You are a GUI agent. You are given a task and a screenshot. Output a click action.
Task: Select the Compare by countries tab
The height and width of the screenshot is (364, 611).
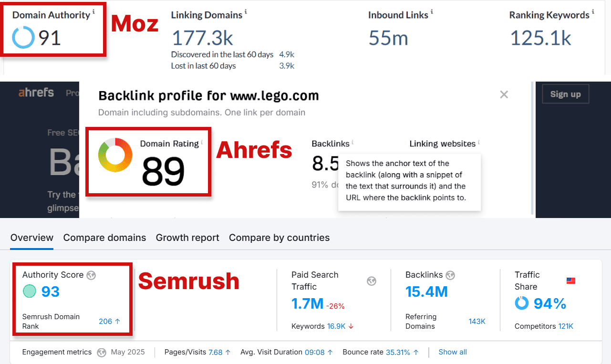(279, 238)
